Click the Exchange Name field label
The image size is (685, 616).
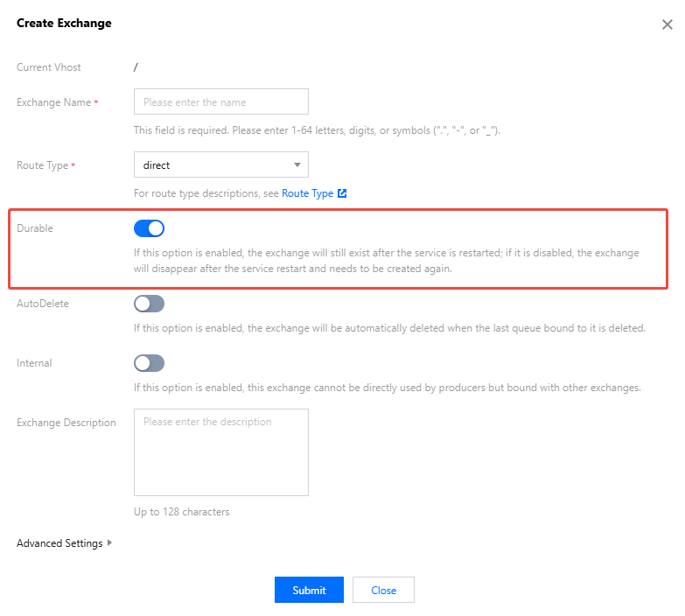click(x=54, y=102)
